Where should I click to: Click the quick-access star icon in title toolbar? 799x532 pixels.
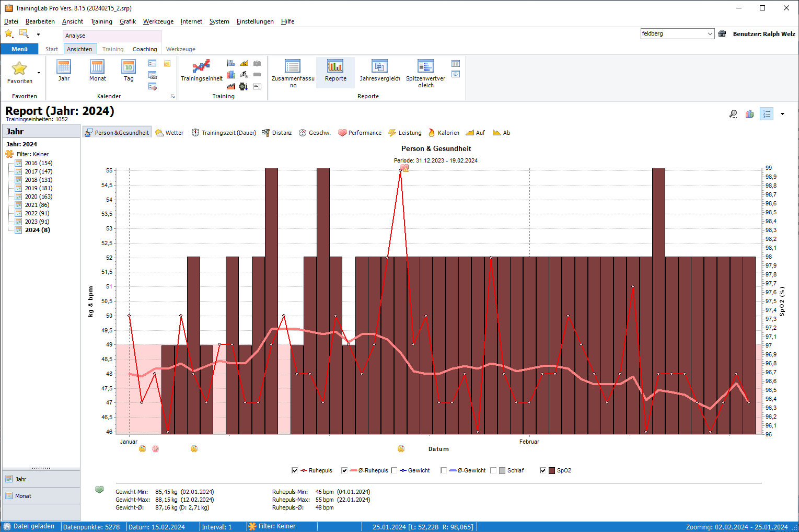[x=9, y=33]
